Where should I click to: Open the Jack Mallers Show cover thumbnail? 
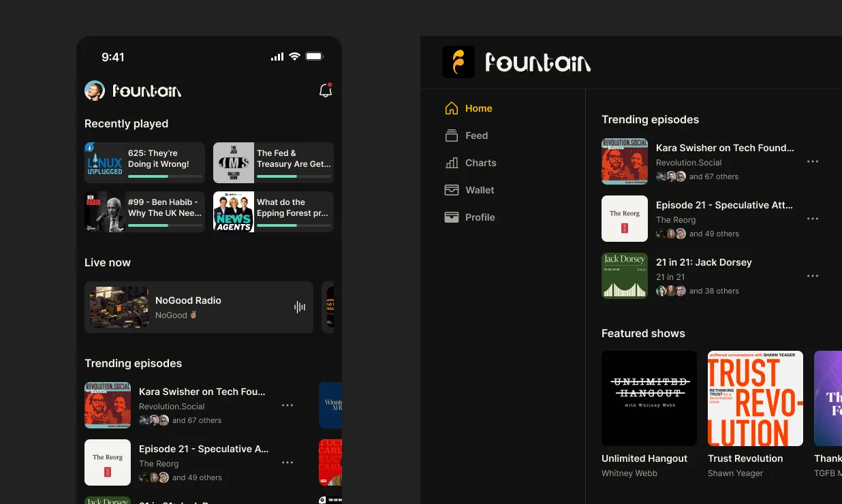point(234,163)
